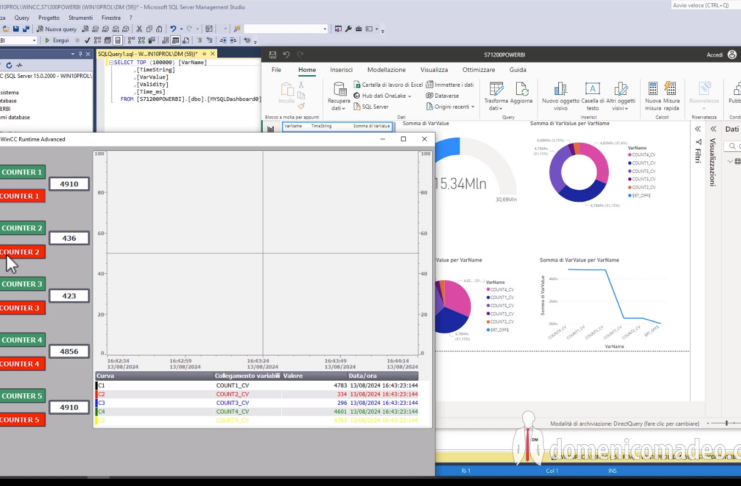Open the Guida ribbon tab
The image size is (741, 486).
click(517, 69)
